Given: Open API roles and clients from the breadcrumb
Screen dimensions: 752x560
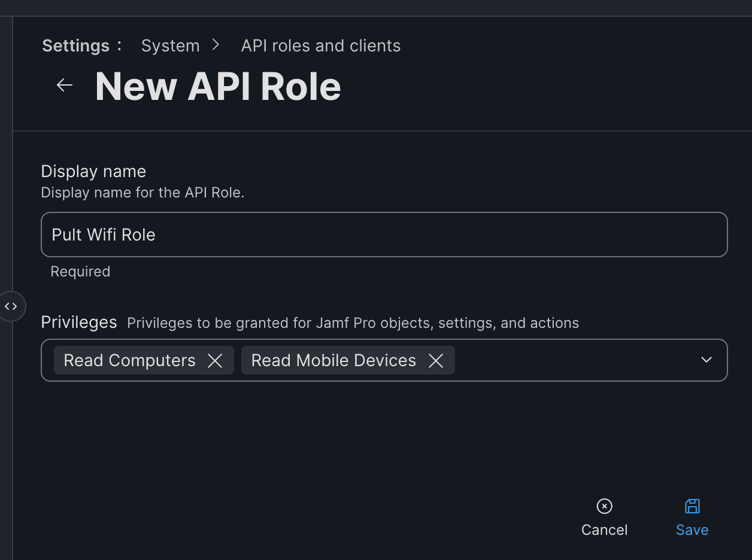Looking at the screenshot, I should pyautogui.click(x=320, y=45).
